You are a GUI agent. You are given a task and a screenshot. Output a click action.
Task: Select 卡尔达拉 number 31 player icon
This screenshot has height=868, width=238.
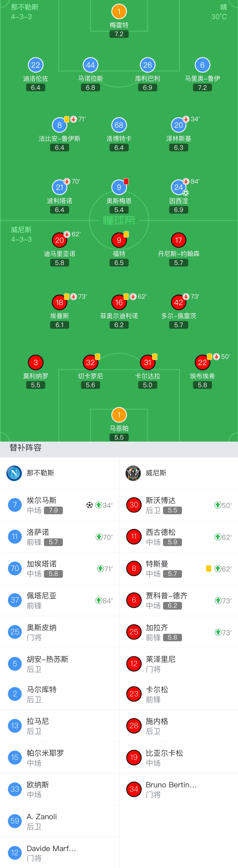point(147,363)
